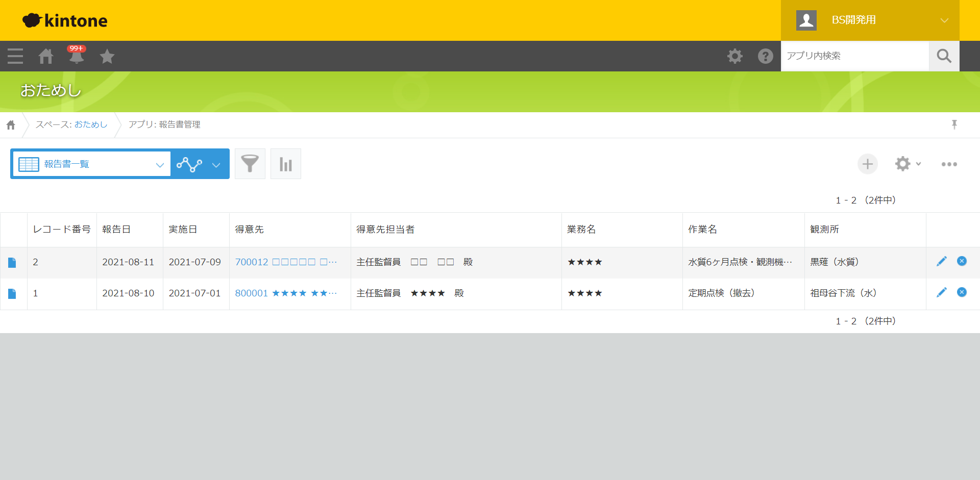Image resolution: width=980 pixels, height=480 pixels.
Task: Pin the space using the pushpin icon
Action: click(x=954, y=124)
